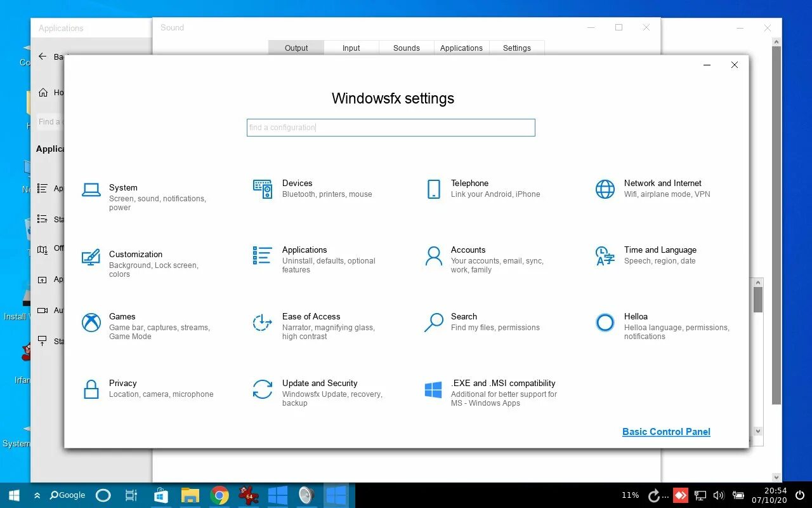Click up arrow of outer window scrollbar

coord(776,41)
